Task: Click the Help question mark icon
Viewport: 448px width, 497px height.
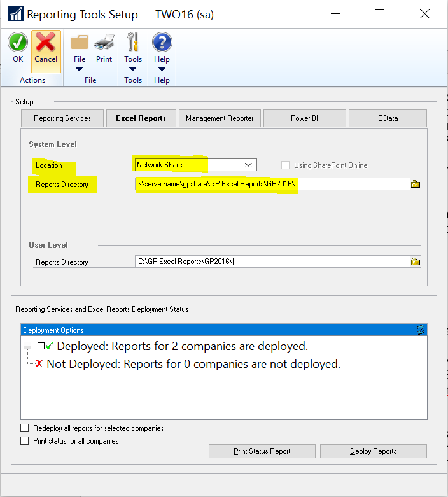Action: [162, 43]
